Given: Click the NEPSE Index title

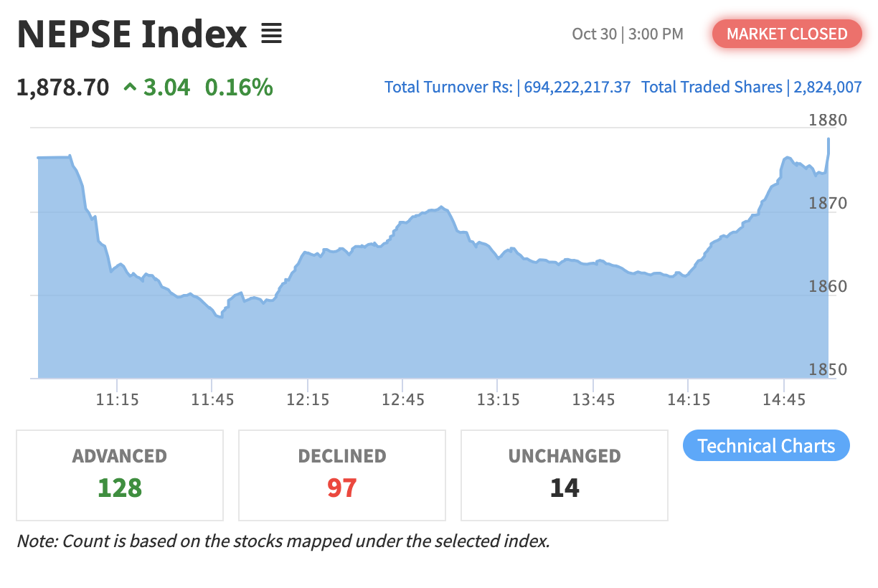Looking at the screenshot, I should click(x=132, y=34).
